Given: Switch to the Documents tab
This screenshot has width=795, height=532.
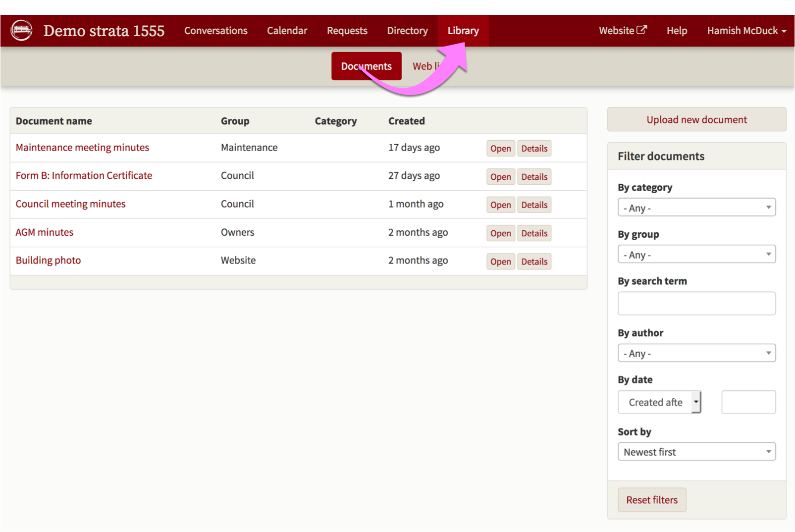Looking at the screenshot, I should pyautogui.click(x=366, y=65).
